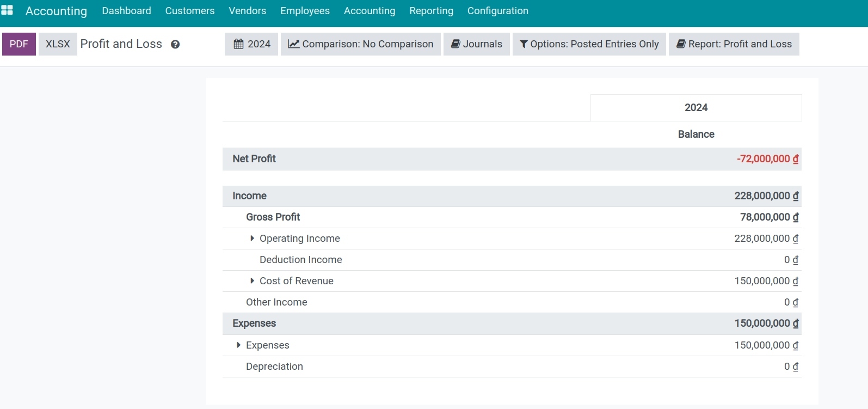868x409 pixels.
Task: Open the Vendors menu
Action: point(248,11)
